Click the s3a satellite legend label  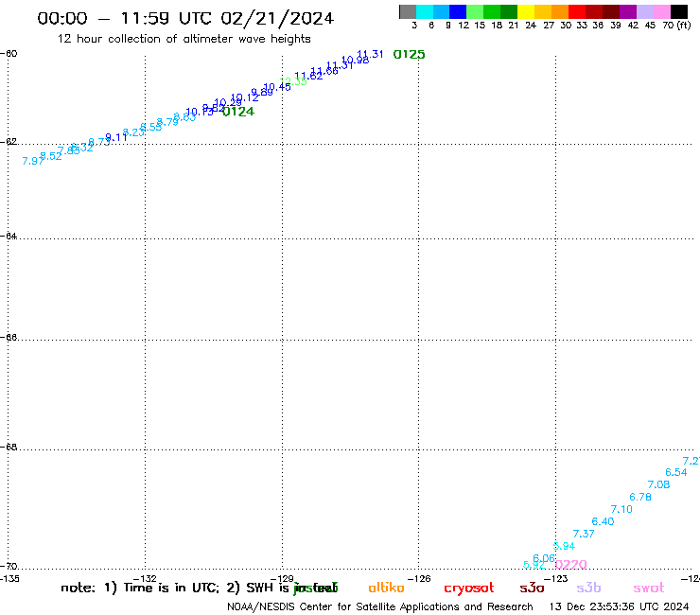[532, 589]
